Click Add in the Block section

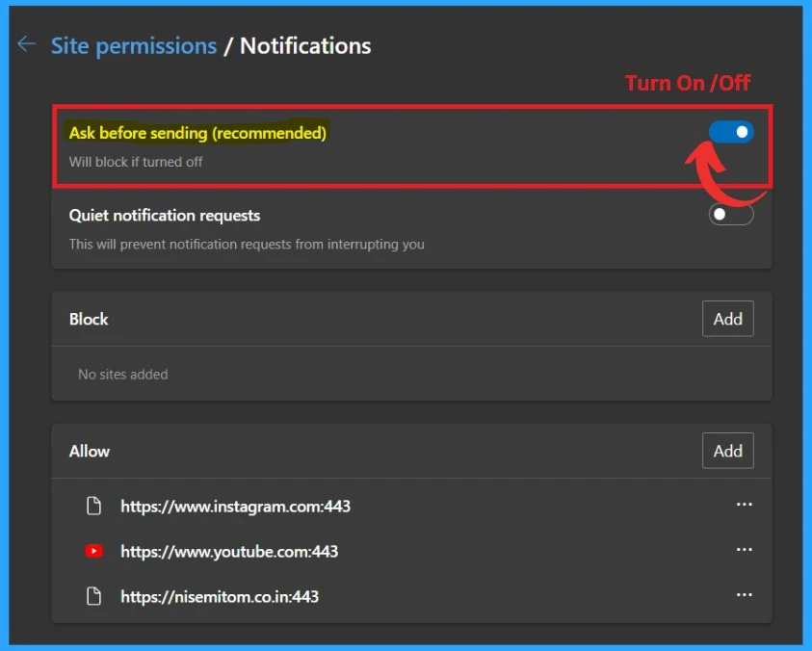pos(727,319)
